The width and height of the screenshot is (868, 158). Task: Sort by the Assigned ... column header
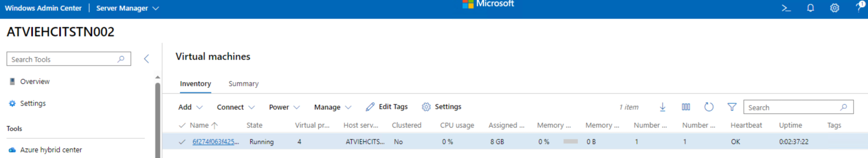506,125
